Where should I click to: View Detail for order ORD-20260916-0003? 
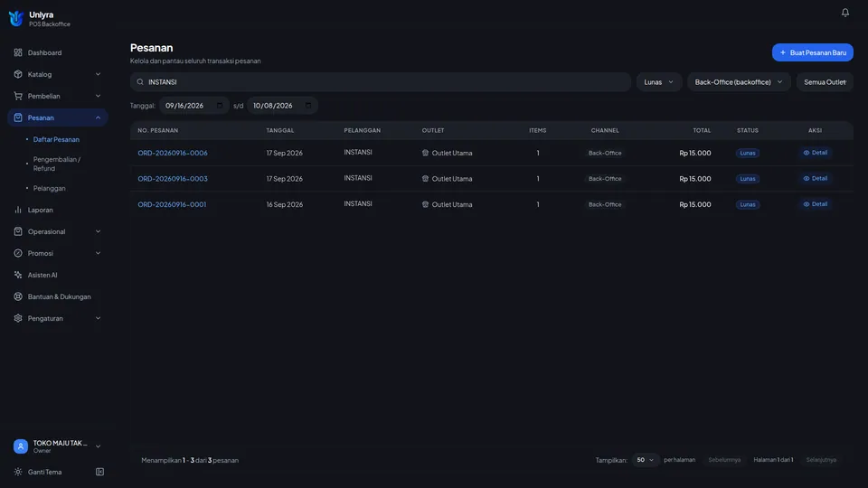click(815, 178)
